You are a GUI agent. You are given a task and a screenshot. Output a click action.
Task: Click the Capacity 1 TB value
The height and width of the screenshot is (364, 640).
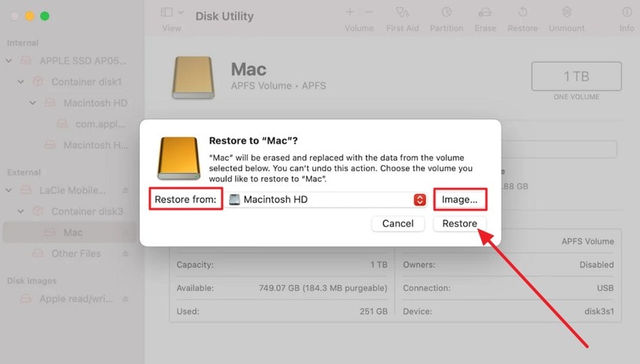click(379, 265)
